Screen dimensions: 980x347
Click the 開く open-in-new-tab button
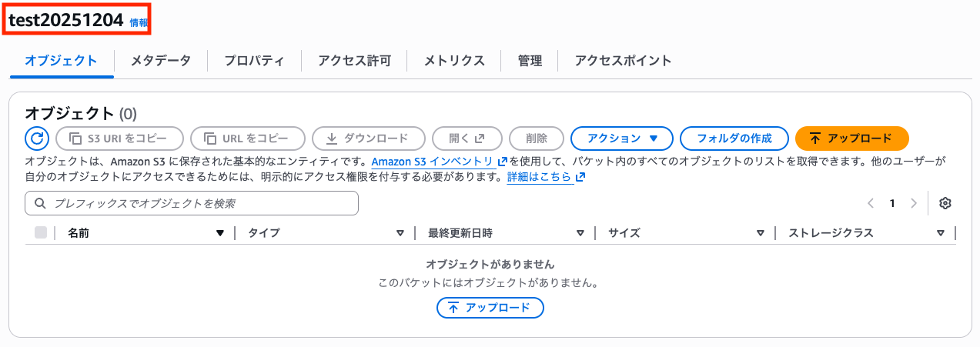tap(467, 138)
